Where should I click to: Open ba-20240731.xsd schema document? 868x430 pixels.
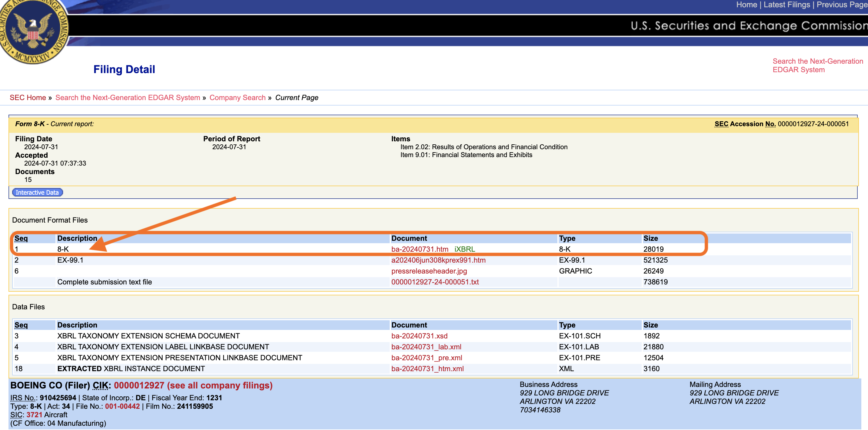[x=419, y=336]
